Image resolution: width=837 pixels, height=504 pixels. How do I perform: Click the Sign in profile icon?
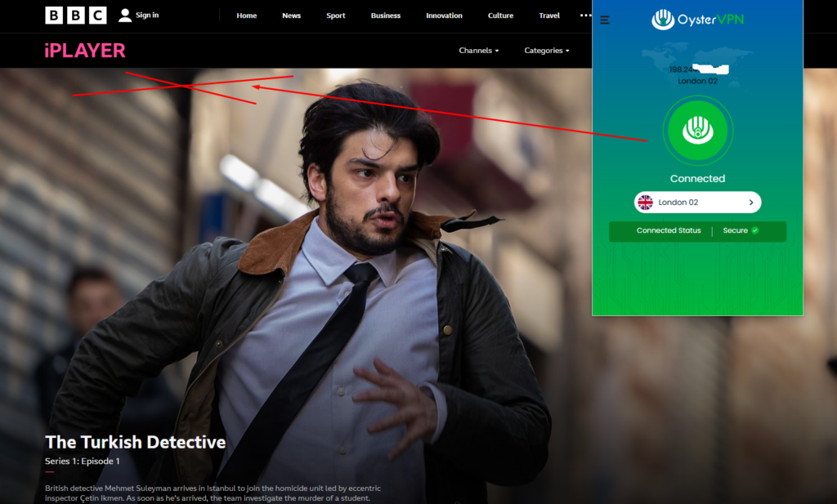point(124,14)
